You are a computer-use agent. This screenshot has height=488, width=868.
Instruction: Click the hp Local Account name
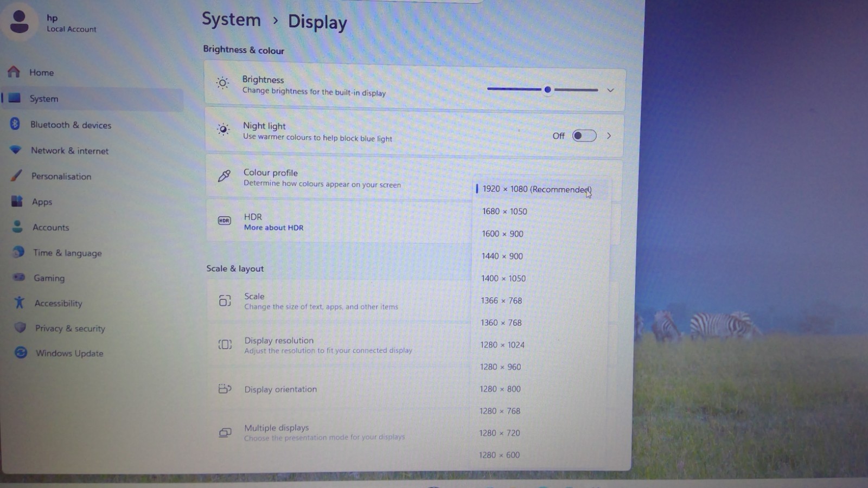71,23
